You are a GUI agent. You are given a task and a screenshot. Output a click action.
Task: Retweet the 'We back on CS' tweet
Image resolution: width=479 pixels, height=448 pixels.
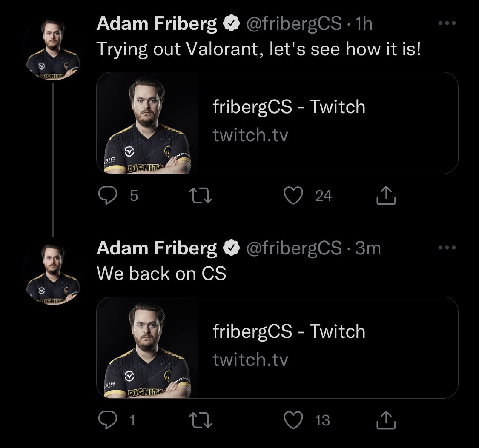click(201, 420)
